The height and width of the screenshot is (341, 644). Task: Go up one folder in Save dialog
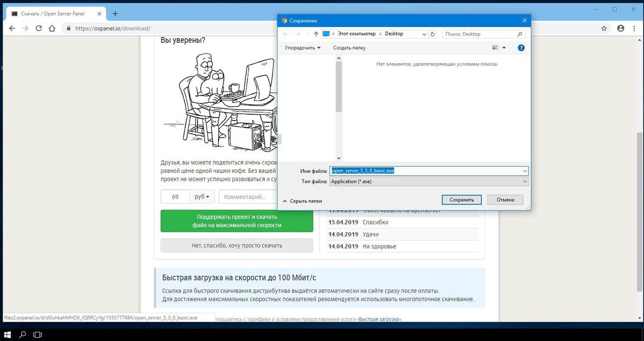[316, 34]
